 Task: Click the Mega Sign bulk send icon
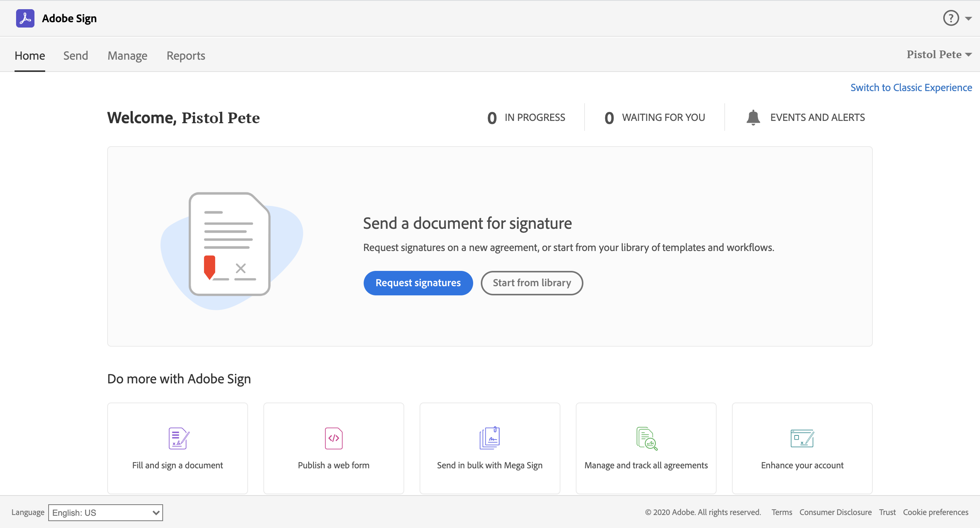[490, 438]
